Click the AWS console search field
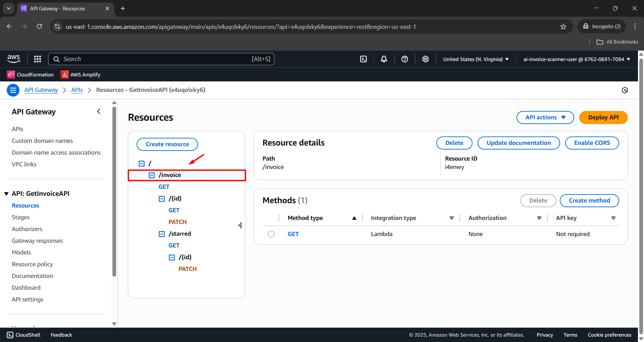Viewport: 644px width, 342px height. tap(161, 59)
